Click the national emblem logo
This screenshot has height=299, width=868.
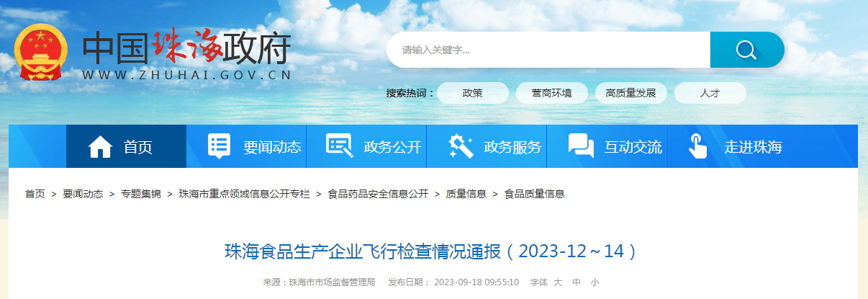tap(41, 53)
